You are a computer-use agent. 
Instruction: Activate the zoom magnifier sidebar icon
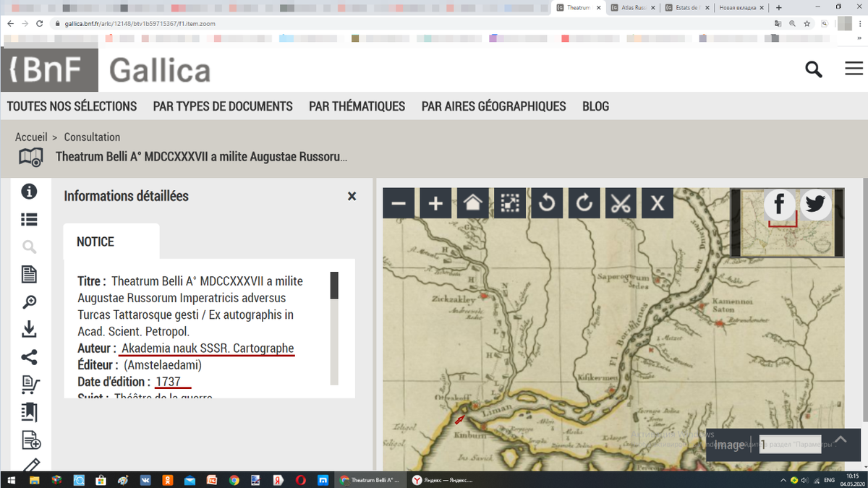tap(29, 302)
